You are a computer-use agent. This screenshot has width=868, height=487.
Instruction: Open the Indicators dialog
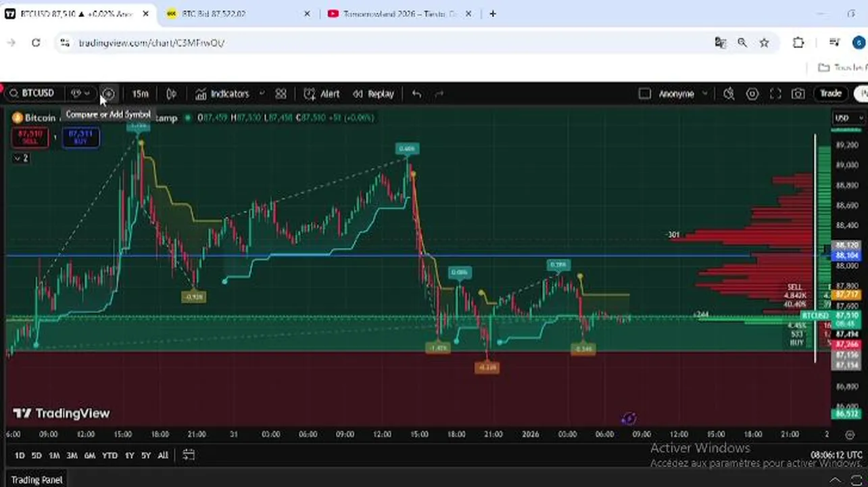pyautogui.click(x=222, y=94)
